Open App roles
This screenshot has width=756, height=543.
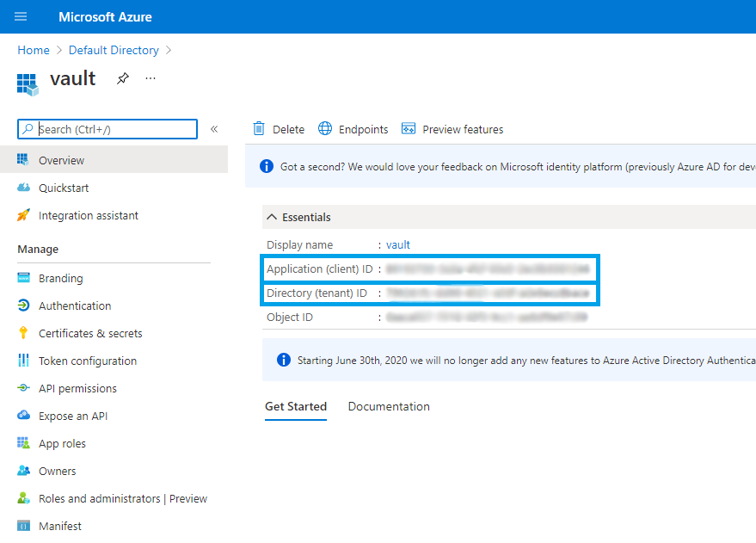pyautogui.click(x=62, y=443)
